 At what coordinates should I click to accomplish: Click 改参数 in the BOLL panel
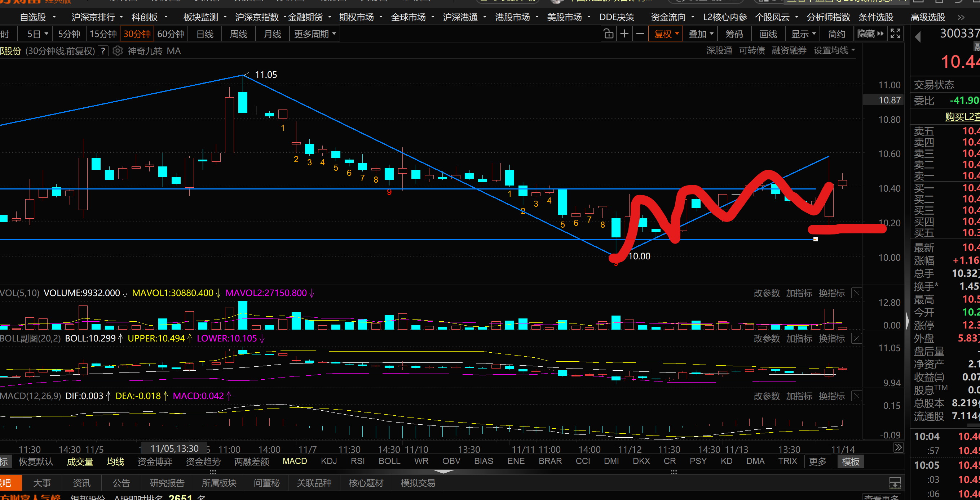(766, 338)
